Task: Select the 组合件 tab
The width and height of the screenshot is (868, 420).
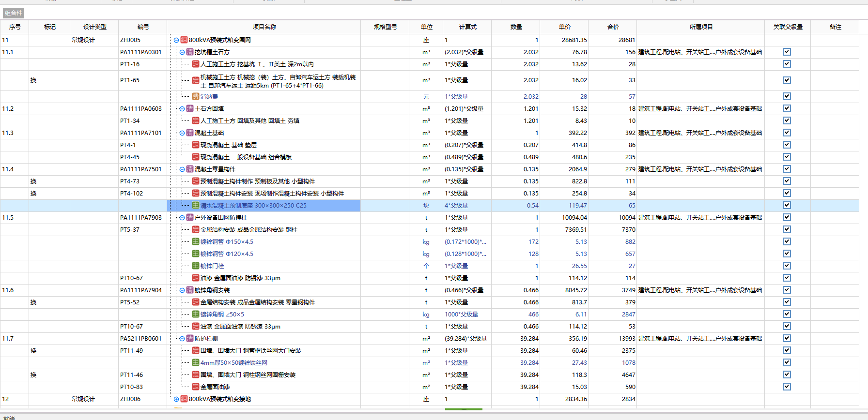Action: (x=14, y=13)
